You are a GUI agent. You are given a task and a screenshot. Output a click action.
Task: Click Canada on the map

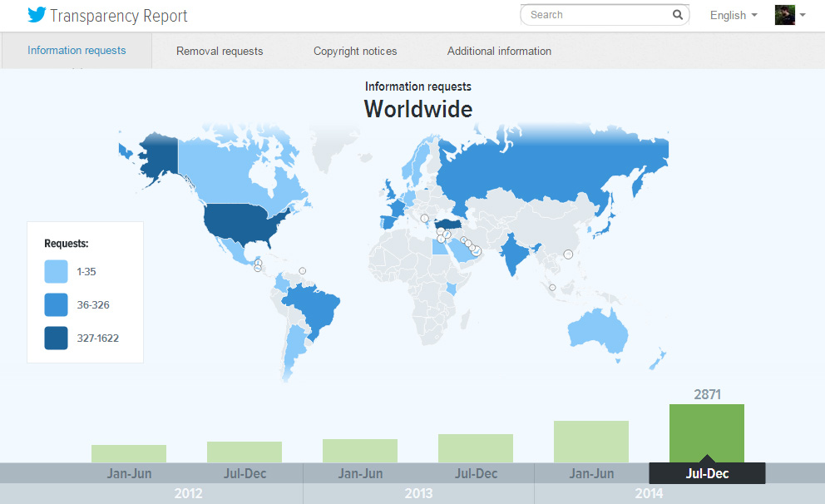coord(226,176)
